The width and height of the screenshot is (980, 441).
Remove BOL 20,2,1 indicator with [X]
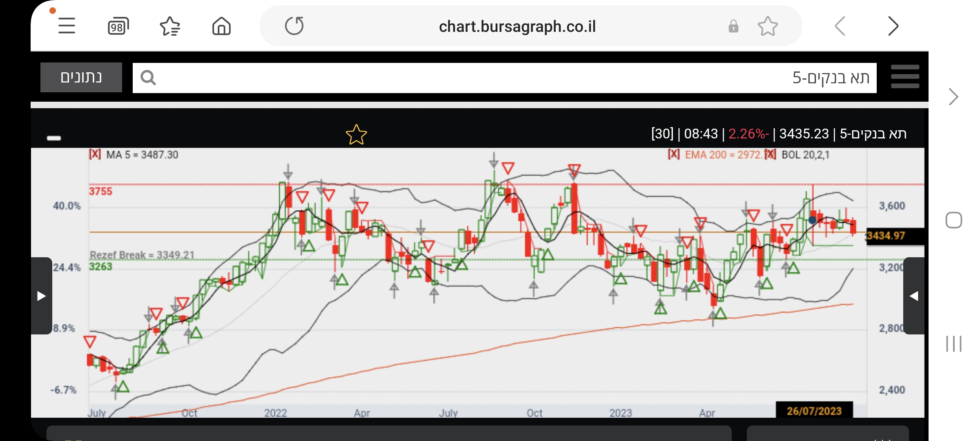(x=771, y=154)
